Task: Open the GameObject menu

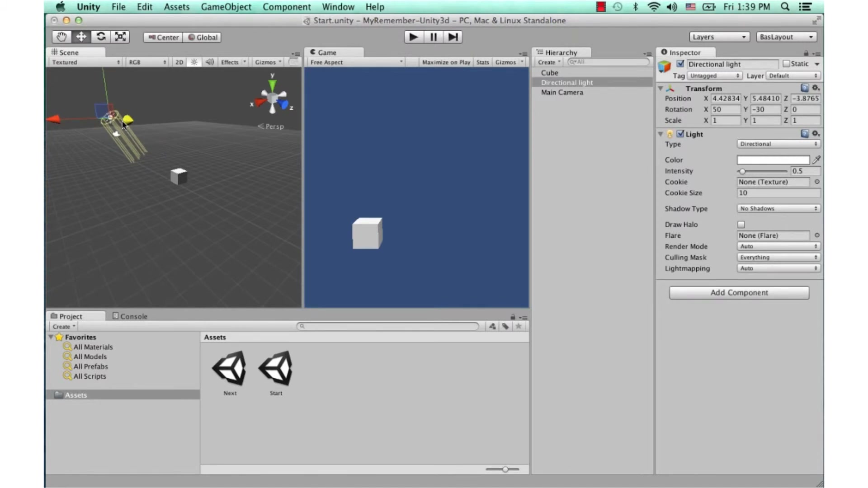Action: coord(226,7)
